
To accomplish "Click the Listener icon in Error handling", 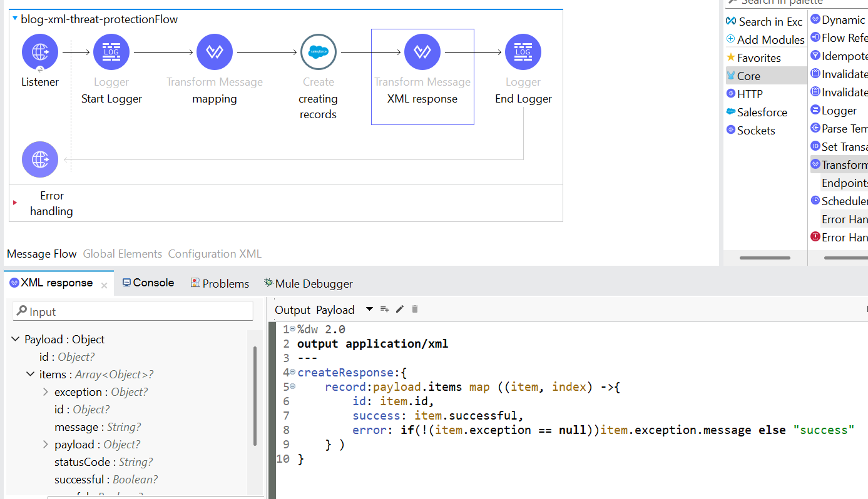I will (39, 159).
